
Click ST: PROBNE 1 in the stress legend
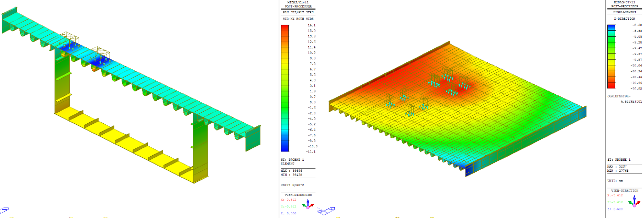(292, 160)
